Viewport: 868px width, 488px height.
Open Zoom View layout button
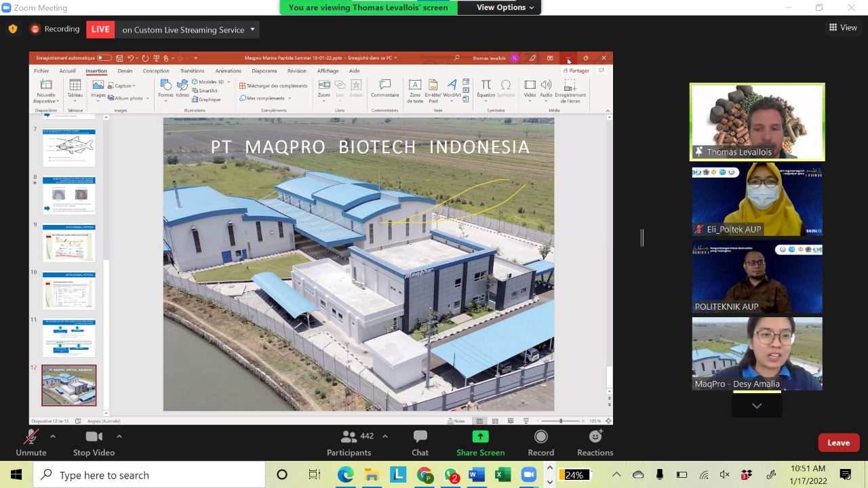click(x=843, y=28)
